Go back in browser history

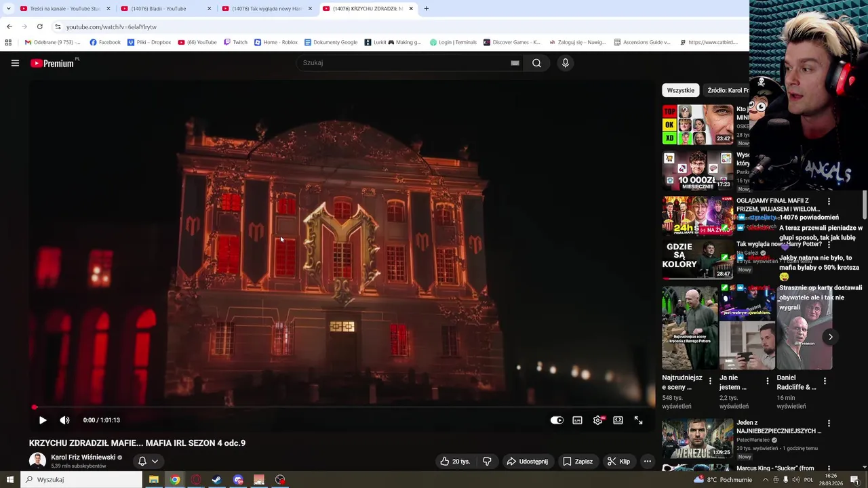(x=9, y=26)
